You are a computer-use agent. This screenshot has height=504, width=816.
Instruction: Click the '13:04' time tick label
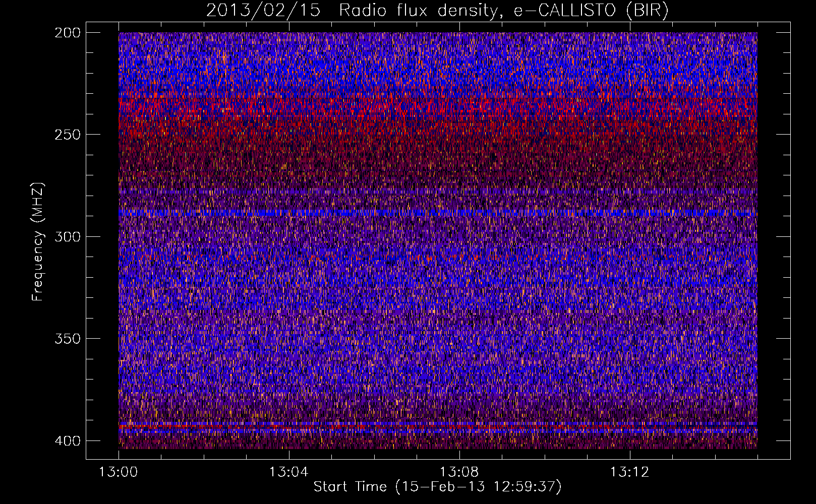pos(289,472)
